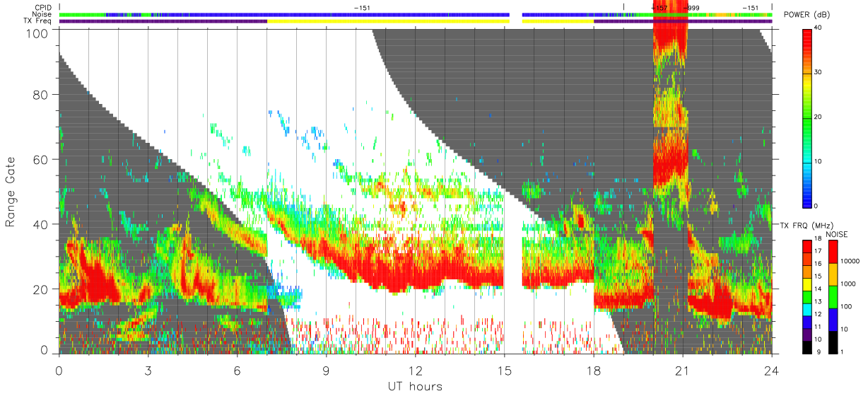Click the -151 CPID value near hour 10
868x401 pixels.
tap(362, 8)
